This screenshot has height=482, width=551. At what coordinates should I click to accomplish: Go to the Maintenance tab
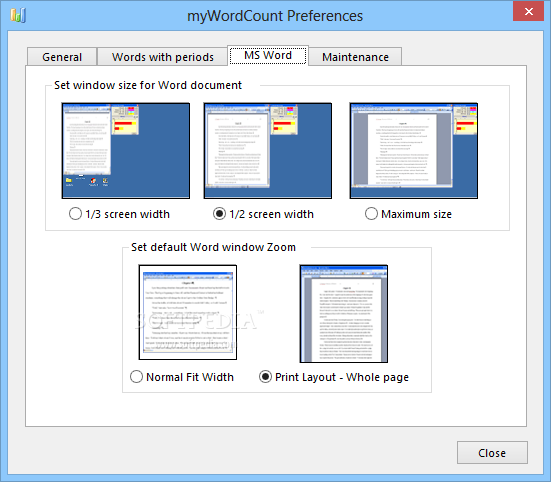(355, 57)
